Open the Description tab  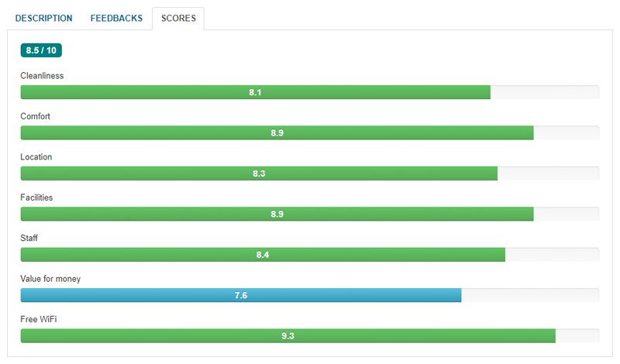[43, 19]
